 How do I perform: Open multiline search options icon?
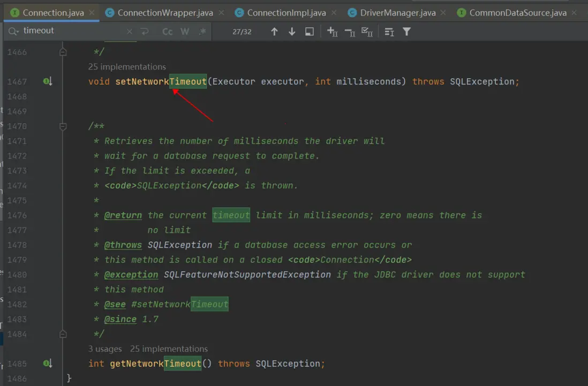pyautogui.click(x=389, y=32)
